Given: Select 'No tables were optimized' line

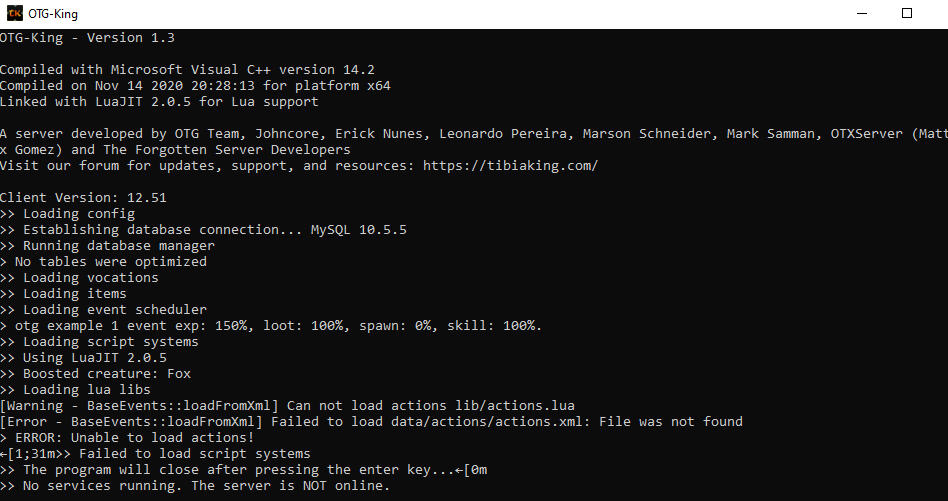Looking at the screenshot, I should (x=103, y=262).
